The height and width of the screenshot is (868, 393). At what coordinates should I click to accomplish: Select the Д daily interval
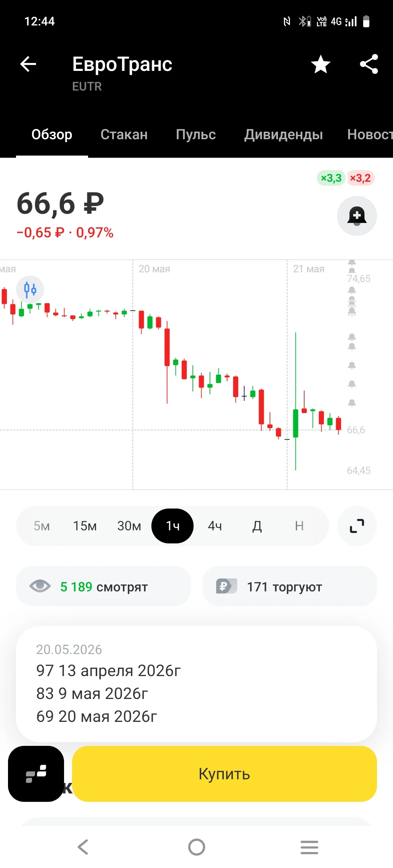point(257,526)
